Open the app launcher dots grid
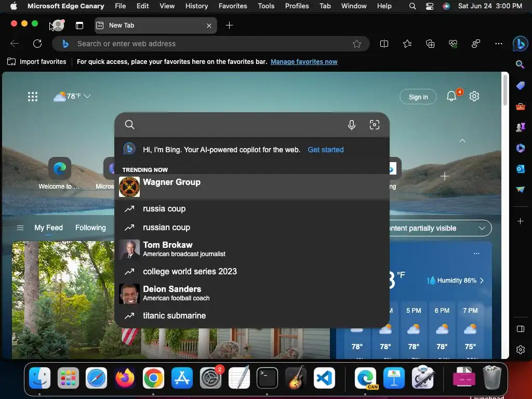The image size is (532, 399). click(33, 97)
